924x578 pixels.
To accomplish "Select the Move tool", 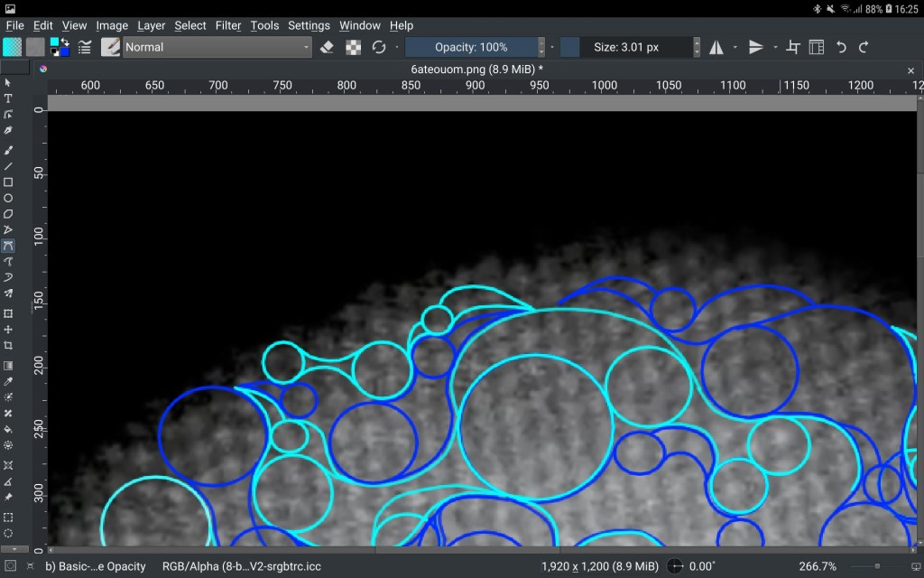I will (x=8, y=330).
